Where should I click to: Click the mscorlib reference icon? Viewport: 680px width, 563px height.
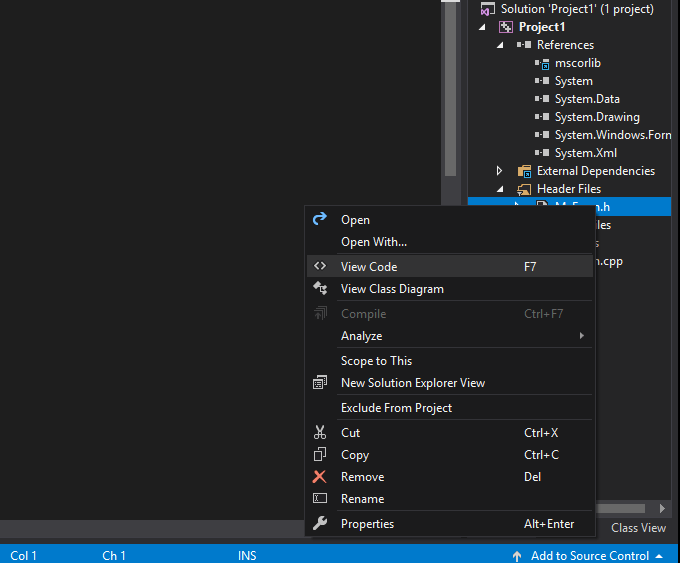(542, 63)
